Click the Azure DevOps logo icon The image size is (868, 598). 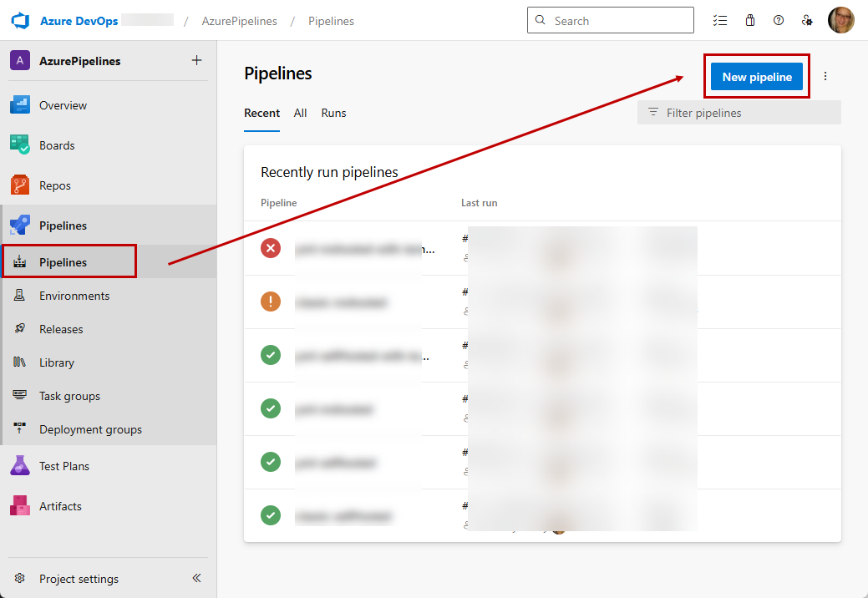(x=21, y=21)
